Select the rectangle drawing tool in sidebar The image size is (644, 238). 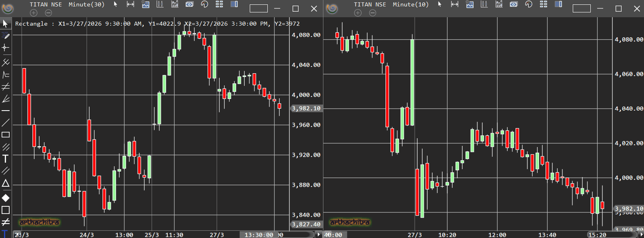(x=6, y=135)
